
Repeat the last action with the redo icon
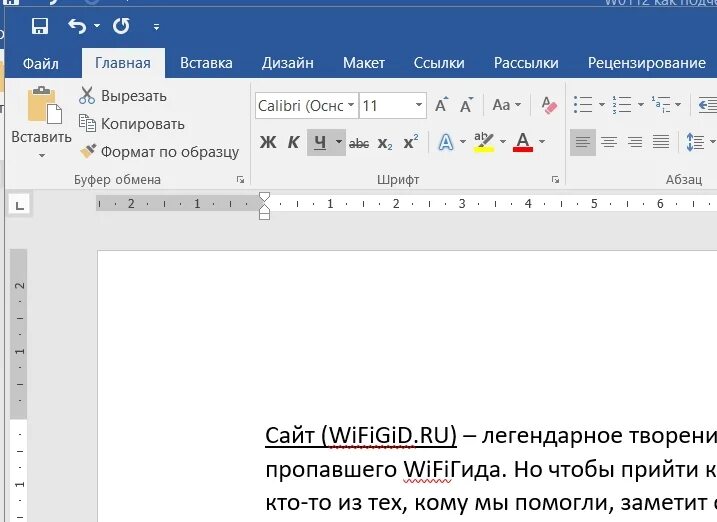121,26
